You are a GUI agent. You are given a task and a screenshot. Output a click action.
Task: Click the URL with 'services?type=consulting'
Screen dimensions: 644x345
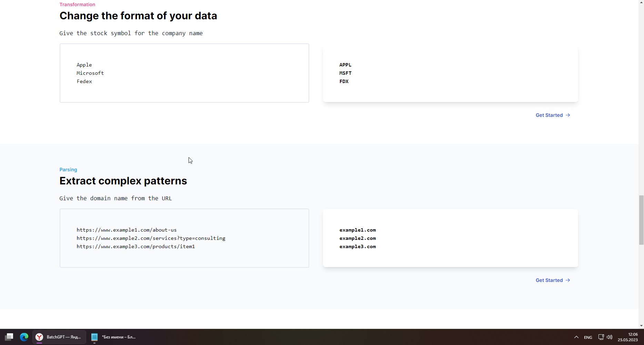click(x=151, y=238)
